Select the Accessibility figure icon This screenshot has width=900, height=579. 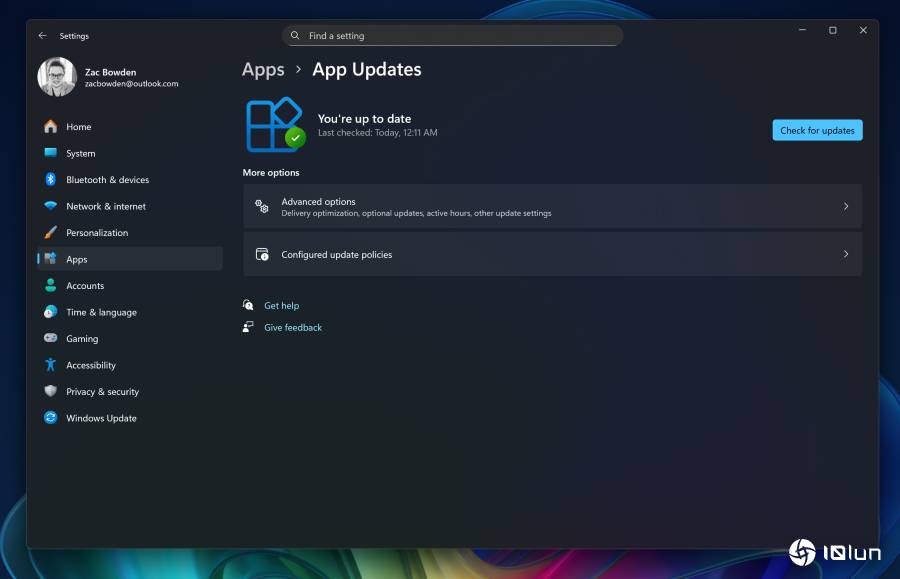[x=50, y=365]
